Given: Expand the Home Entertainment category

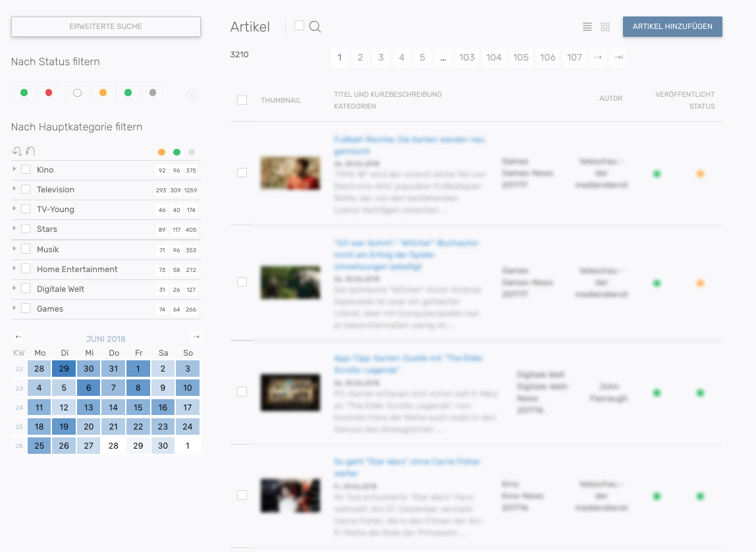Looking at the screenshot, I should point(14,269).
